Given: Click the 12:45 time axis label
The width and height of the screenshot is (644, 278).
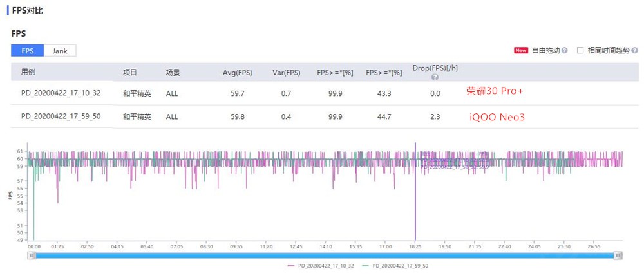Looking at the screenshot, I should pyautogui.click(x=296, y=247).
